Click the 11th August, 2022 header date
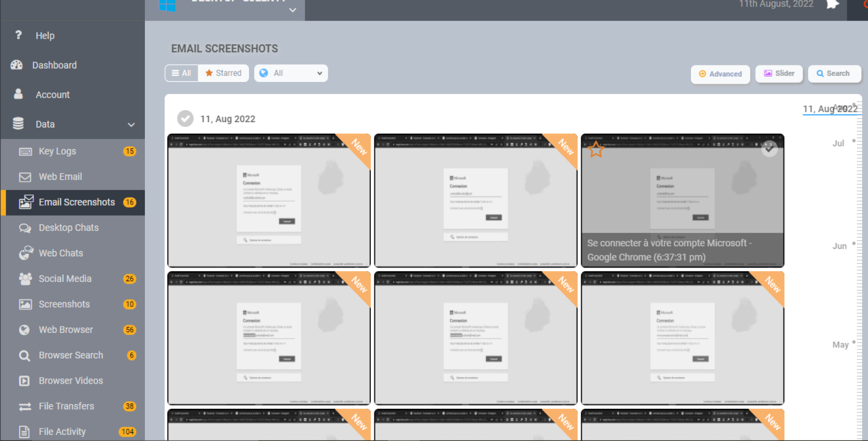Screen dimensions: 868x441 [776, 4]
